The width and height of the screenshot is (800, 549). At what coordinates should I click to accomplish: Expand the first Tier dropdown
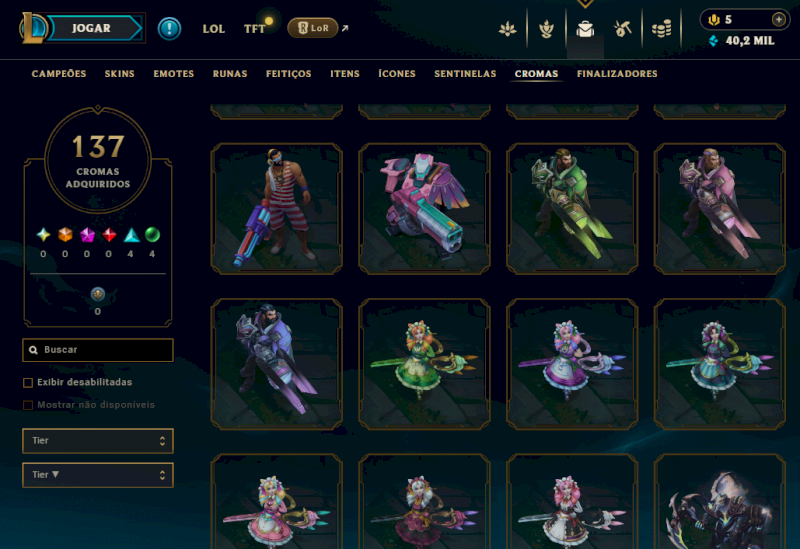[x=98, y=441]
